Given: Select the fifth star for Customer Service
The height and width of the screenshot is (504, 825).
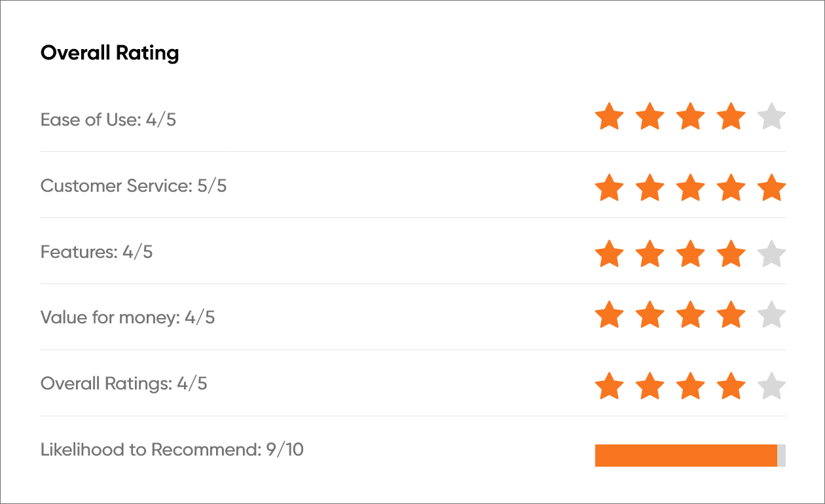Looking at the screenshot, I should click(771, 188).
